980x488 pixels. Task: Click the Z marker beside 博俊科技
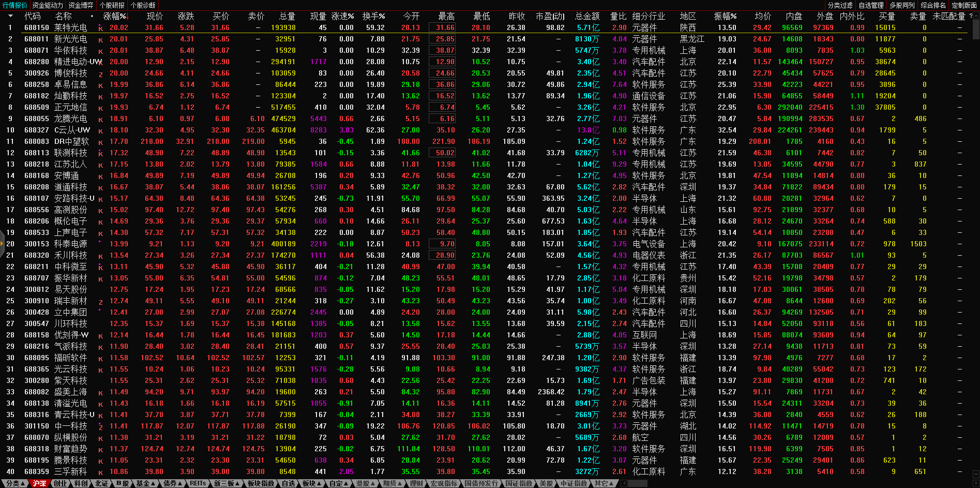(x=100, y=74)
